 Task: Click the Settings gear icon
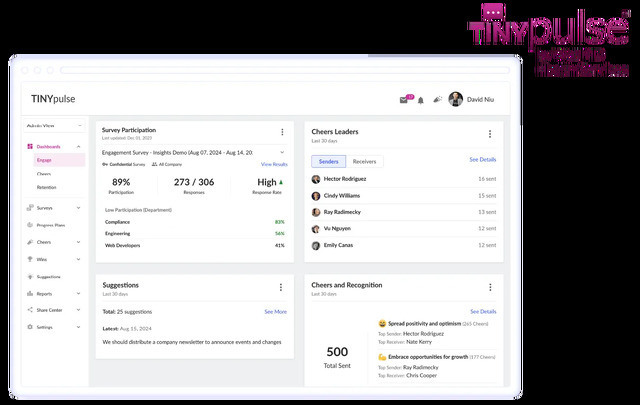click(30, 327)
